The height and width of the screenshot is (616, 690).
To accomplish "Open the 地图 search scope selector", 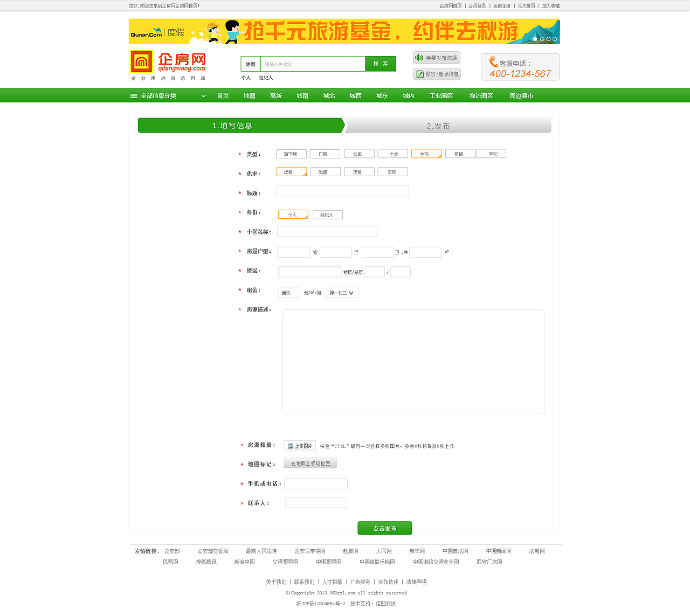I will [x=251, y=64].
